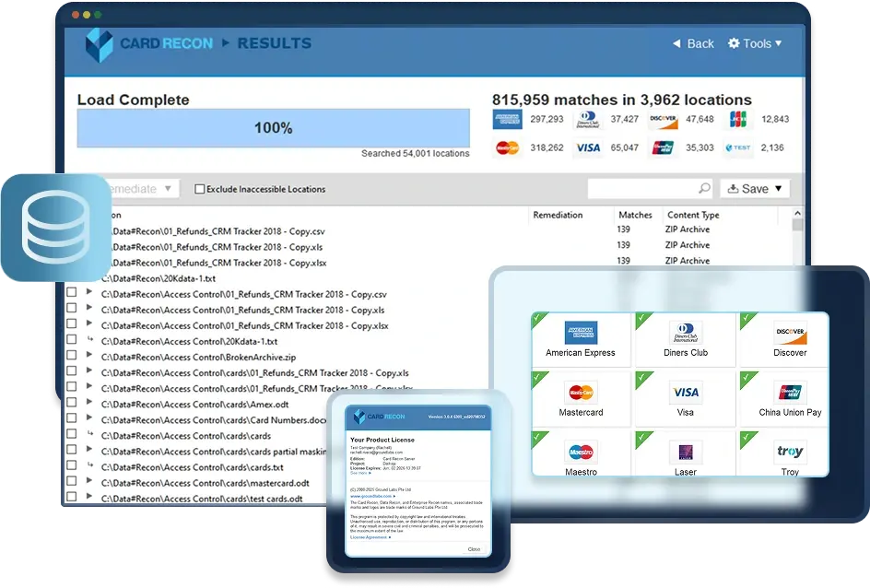
Task: Click the search magnifier icon
Action: coord(704,188)
